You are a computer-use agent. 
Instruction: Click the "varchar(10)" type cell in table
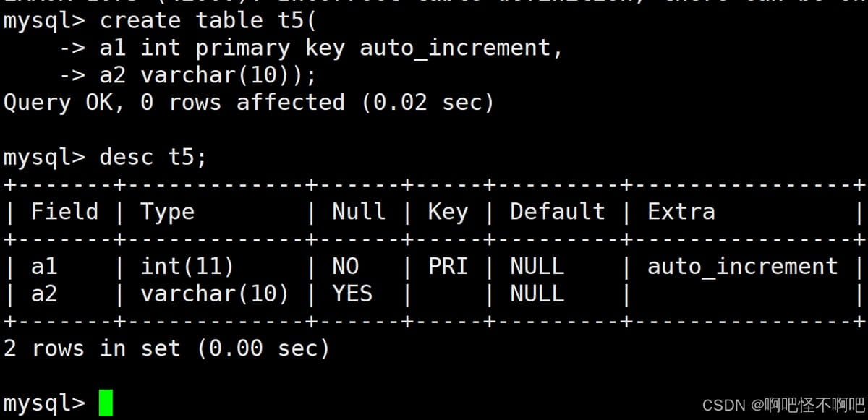tap(215, 294)
